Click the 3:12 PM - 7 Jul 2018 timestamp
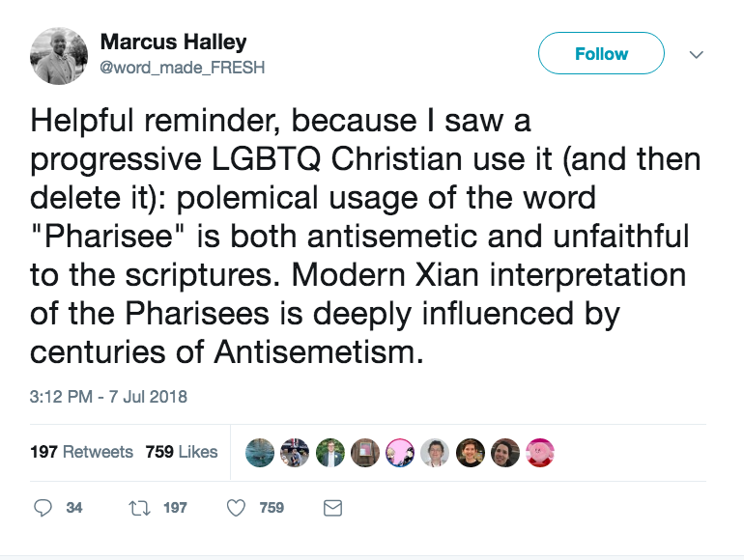Screen dimensions: 744x560 108,396
